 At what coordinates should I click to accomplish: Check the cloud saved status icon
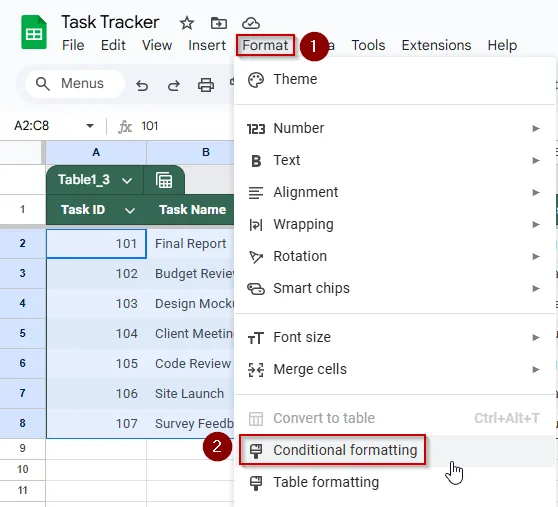pyautogui.click(x=251, y=23)
